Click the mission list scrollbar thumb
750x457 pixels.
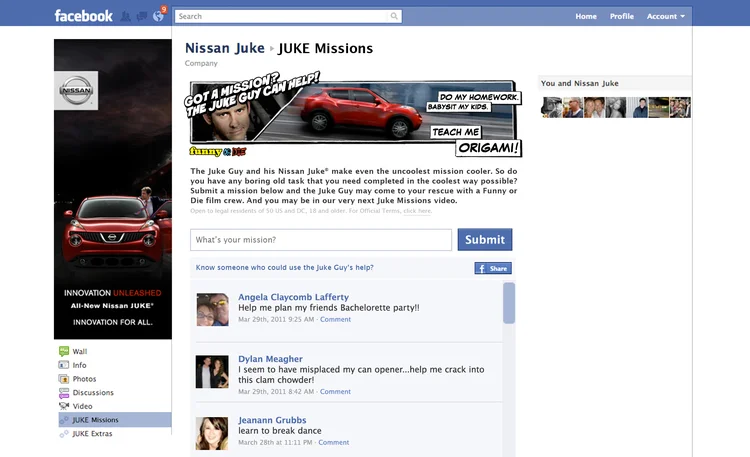coord(509,303)
